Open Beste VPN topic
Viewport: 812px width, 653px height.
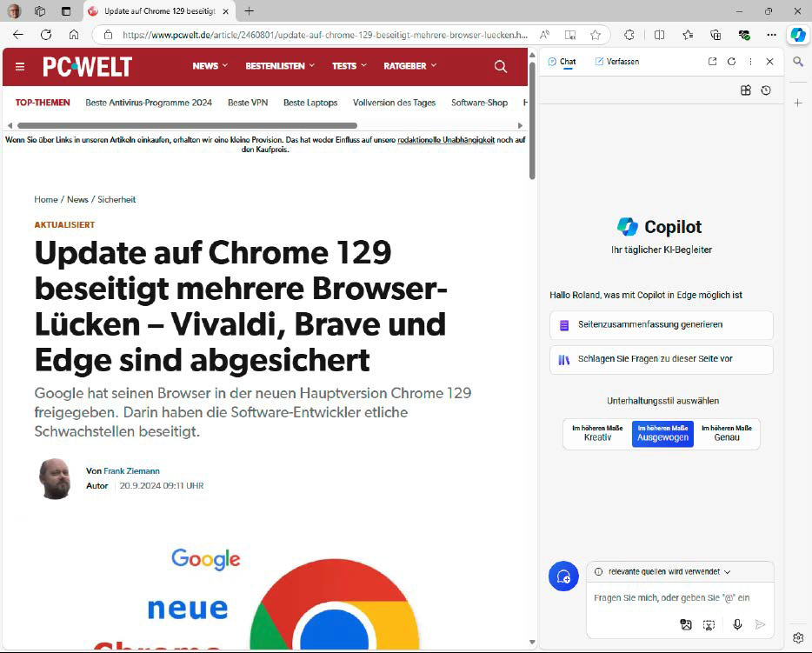click(x=248, y=103)
